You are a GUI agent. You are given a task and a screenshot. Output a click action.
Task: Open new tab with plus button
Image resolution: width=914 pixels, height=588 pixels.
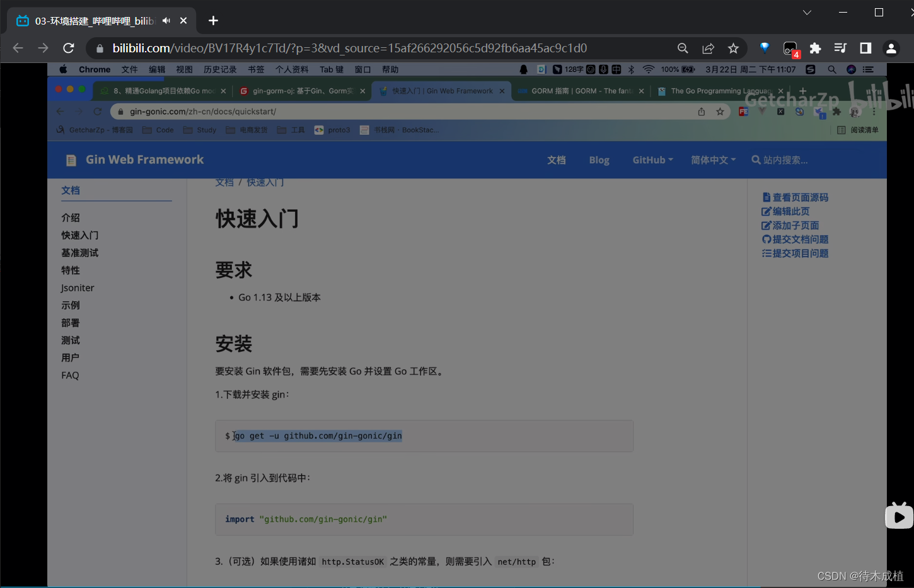213,21
